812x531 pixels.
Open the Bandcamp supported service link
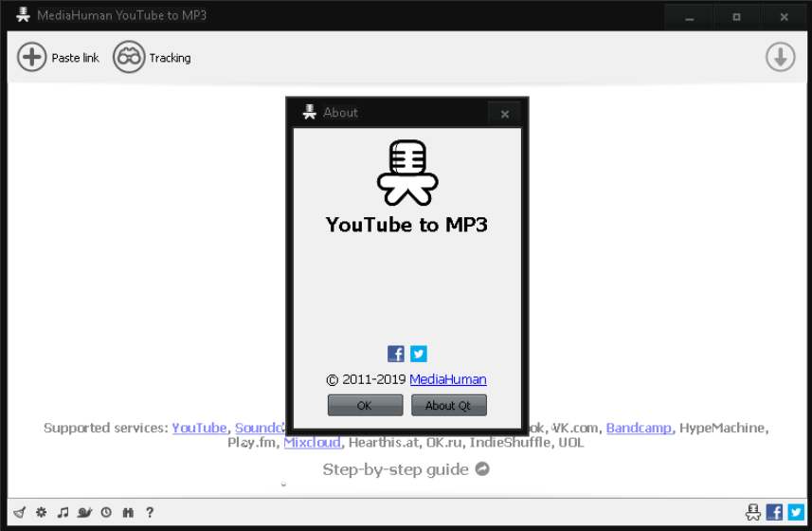click(639, 428)
